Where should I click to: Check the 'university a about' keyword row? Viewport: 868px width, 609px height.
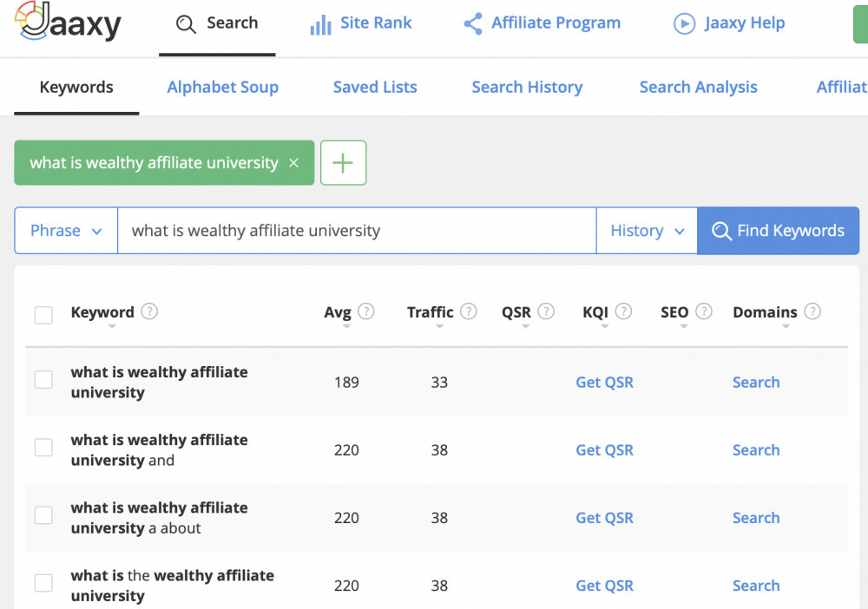pyautogui.click(x=43, y=515)
